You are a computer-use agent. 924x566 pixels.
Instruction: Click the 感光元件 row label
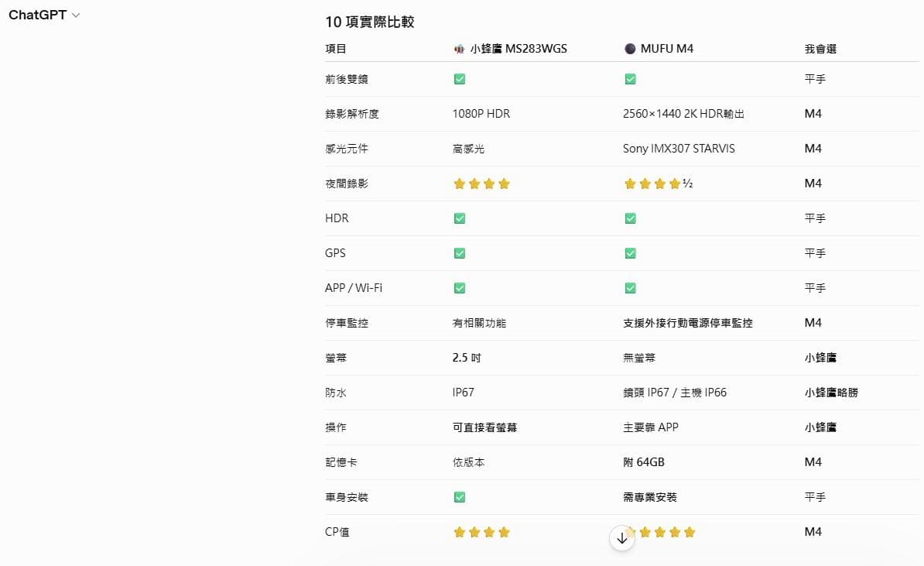click(x=347, y=149)
